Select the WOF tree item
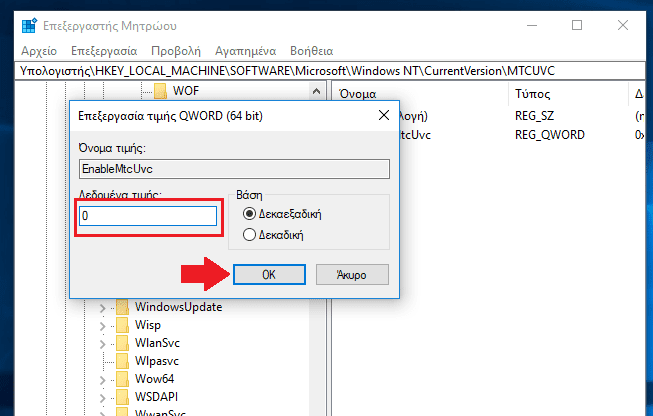The width and height of the screenshot is (653, 416). tap(186, 91)
